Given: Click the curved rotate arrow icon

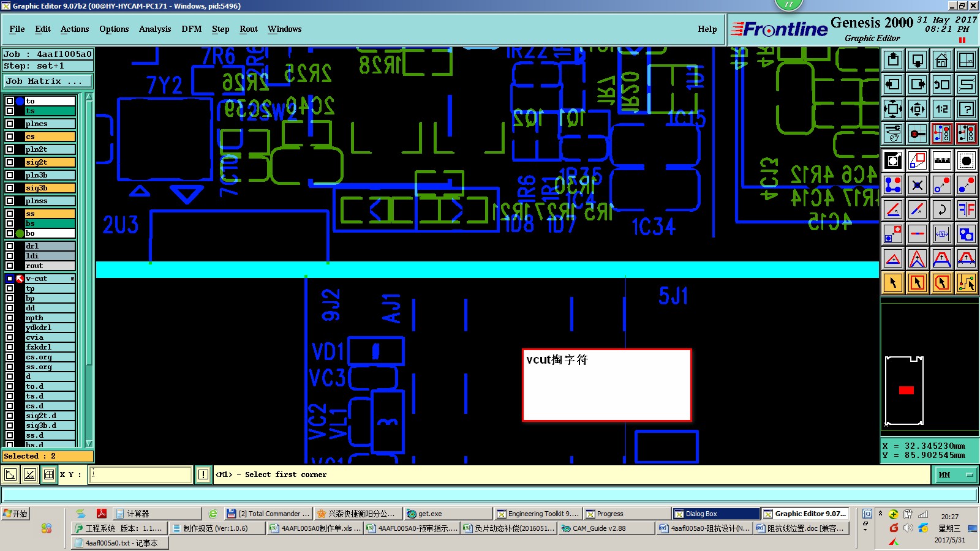Looking at the screenshot, I should [942, 209].
